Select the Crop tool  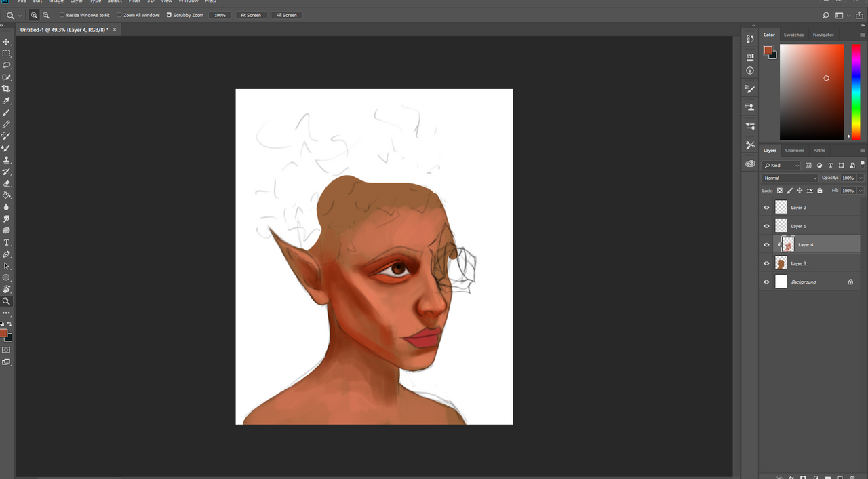pos(7,89)
